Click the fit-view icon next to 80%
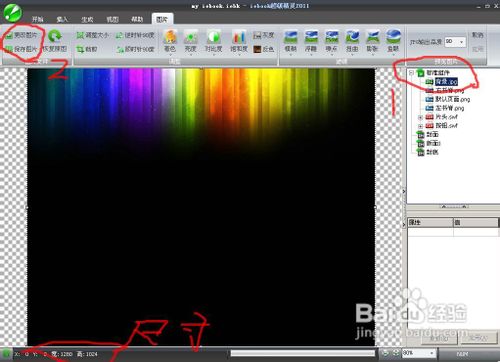500x362 pixels. click(395, 353)
